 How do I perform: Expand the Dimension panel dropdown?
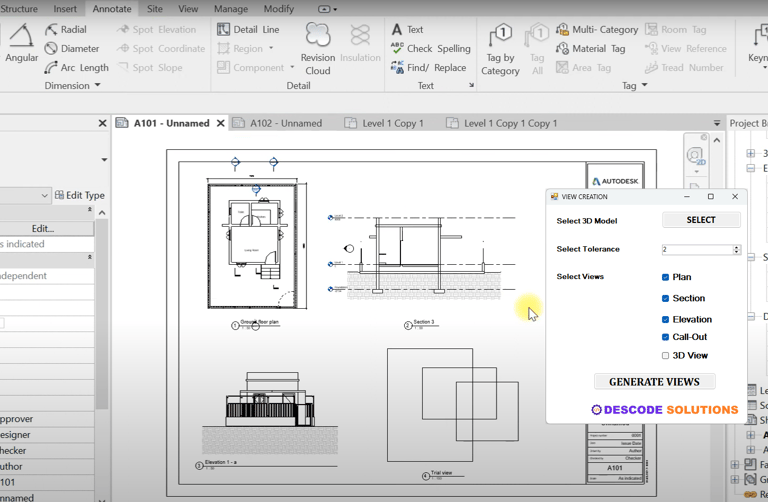tap(97, 85)
